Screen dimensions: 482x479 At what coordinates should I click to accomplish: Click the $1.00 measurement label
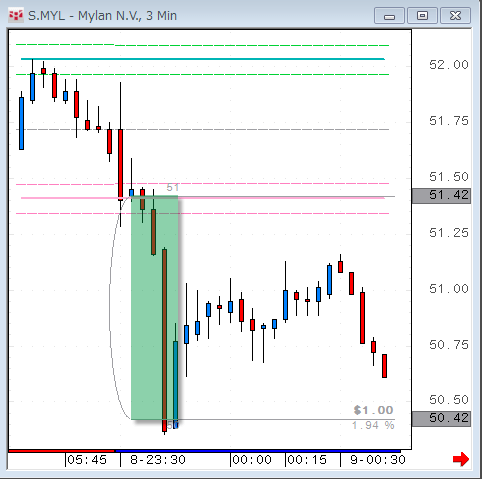coord(374,410)
